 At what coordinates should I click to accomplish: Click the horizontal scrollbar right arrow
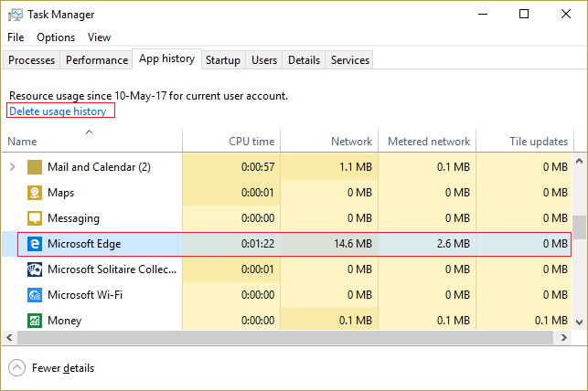pyautogui.click(x=563, y=338)
